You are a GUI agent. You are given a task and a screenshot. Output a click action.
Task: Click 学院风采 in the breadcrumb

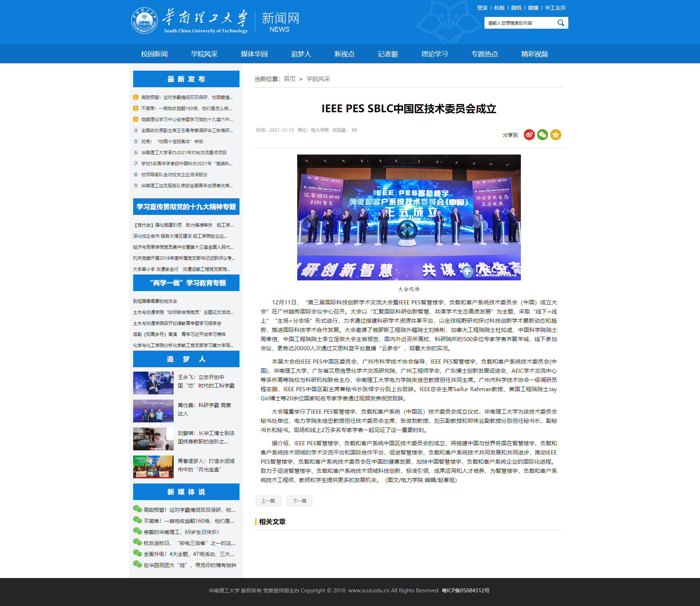click(x=318, y=79)
